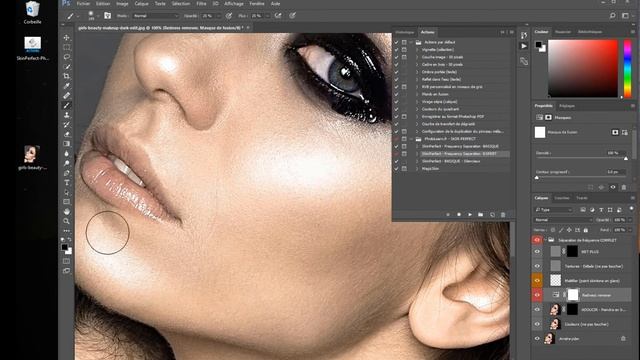Open SkinPerfect file on desktop
The width and height of the screenshot is (640, 360).
tap(32, 48)
